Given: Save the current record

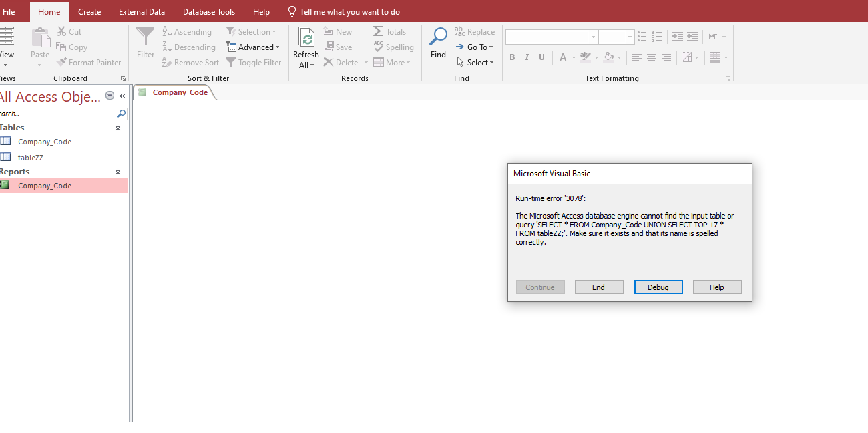Looking at the screenshot, I should (338, 47).
